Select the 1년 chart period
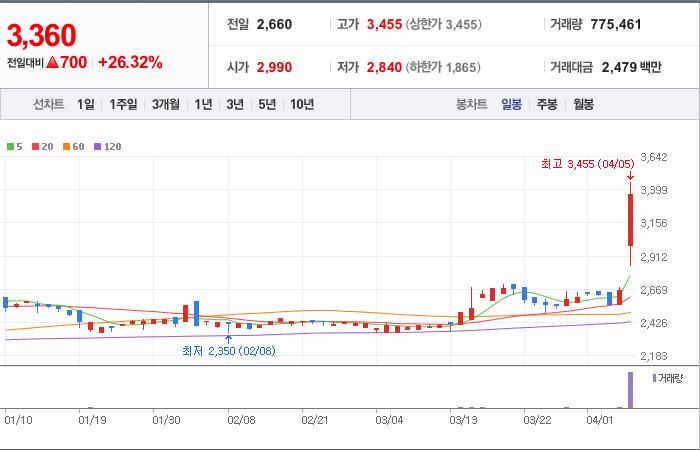The height and width of the screenshot is (450, 700). click(x=203, y=104)
